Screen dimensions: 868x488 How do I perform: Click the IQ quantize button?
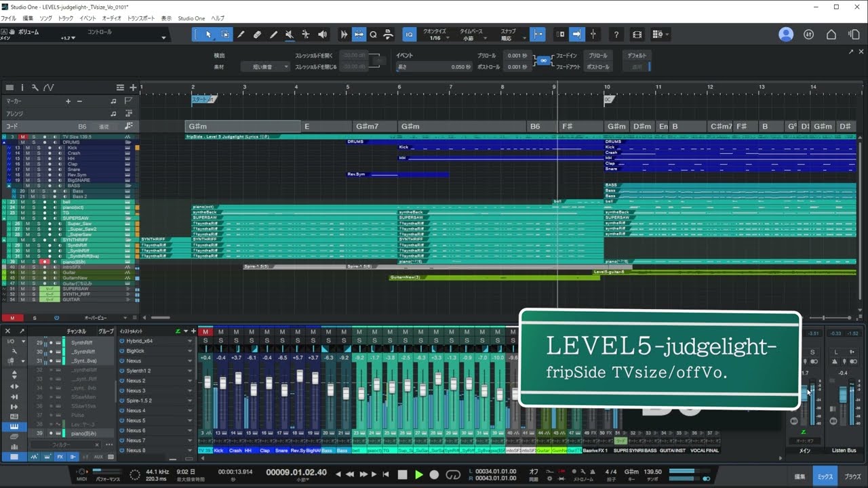(x=409, y=35)
